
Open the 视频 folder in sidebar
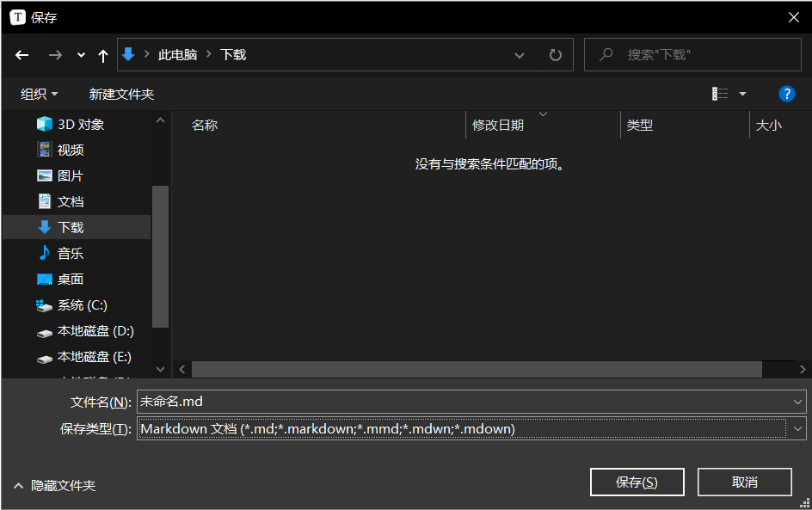pos(70,150)
